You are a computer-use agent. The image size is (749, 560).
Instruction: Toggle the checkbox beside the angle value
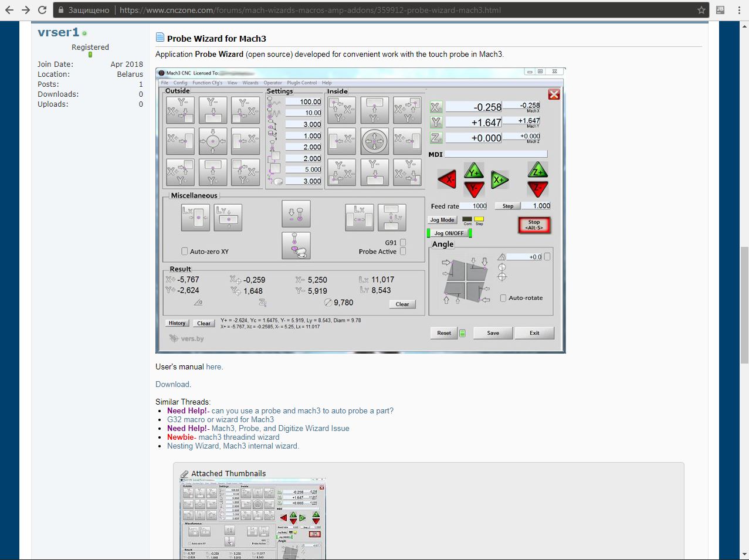547,256
